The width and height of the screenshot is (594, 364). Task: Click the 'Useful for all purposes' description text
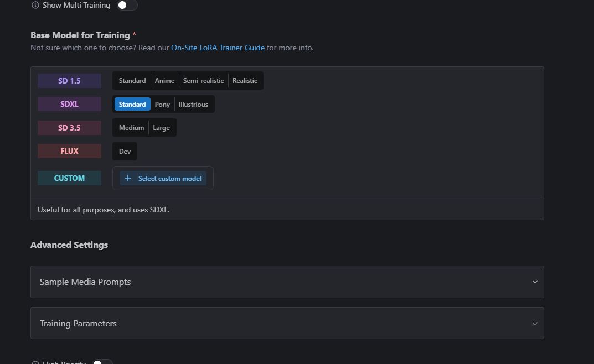click(x=104, y=210)
